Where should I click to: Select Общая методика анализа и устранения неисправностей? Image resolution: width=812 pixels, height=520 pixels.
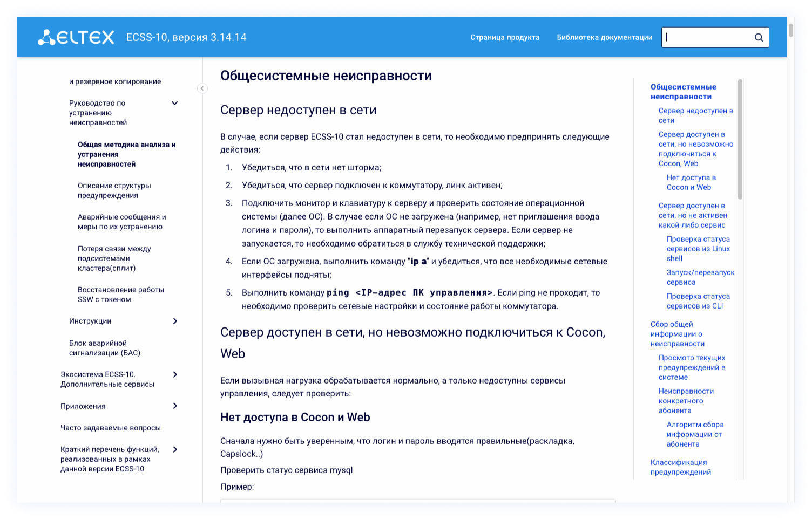126,154
